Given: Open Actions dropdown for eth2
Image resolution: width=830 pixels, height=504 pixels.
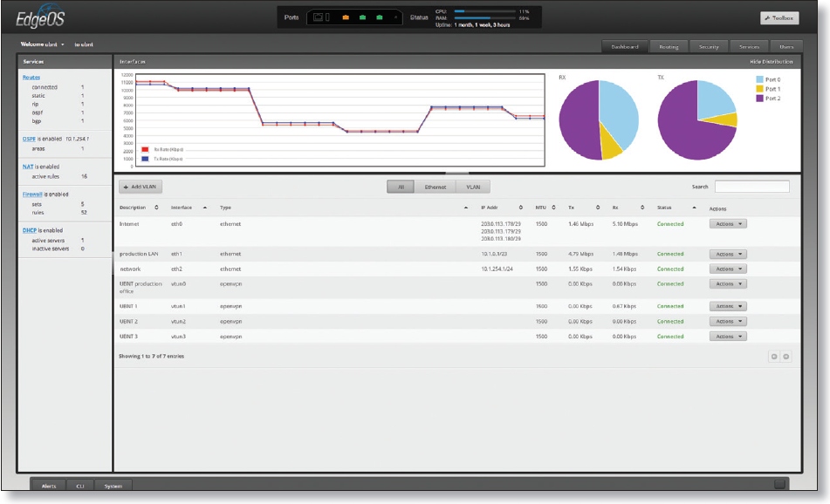Looking at the screenshot, I should click(x=728, y=269).
